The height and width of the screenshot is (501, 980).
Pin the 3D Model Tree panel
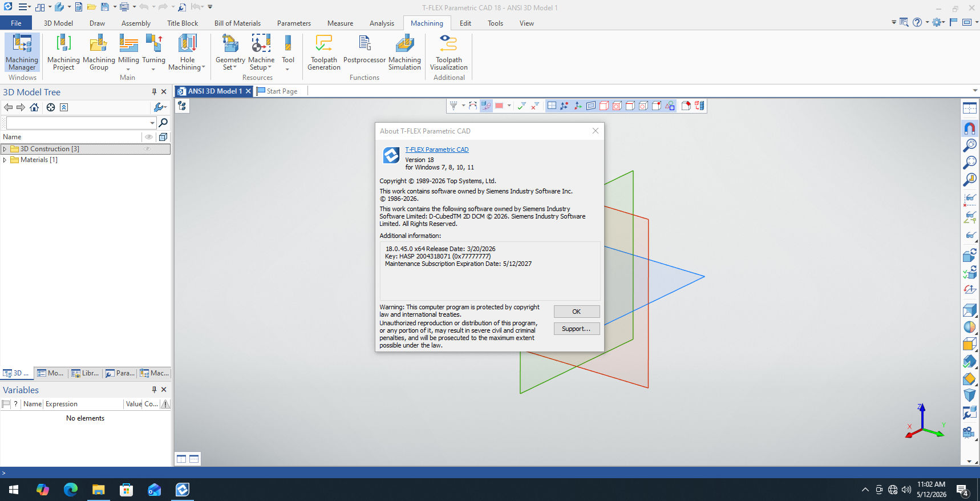point(154,92)
